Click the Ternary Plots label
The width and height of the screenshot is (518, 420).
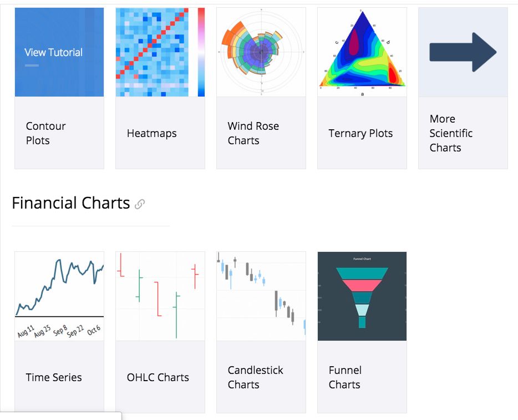(x=360, y=133)
